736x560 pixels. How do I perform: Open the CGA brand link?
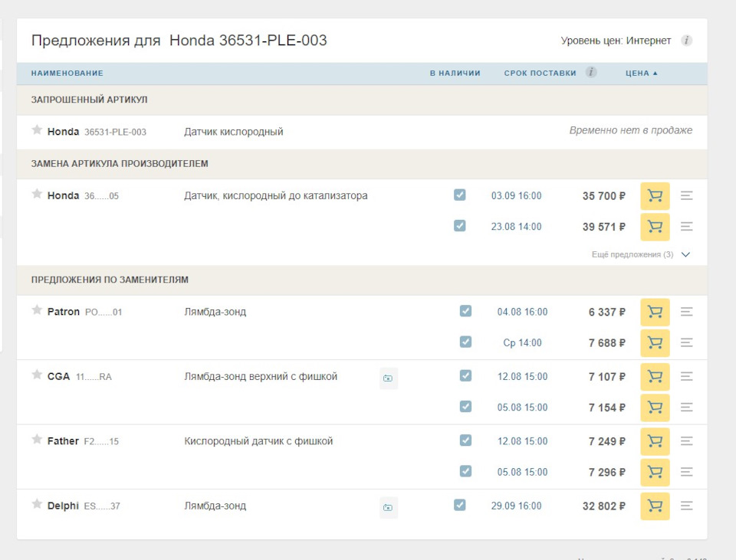tap(58, 377)
